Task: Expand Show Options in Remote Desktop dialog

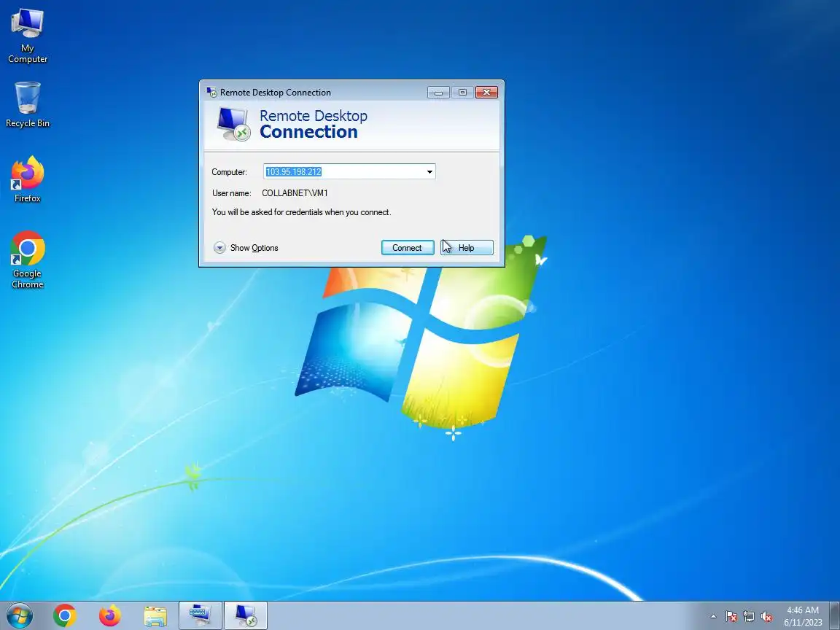Action: (246, 247)
